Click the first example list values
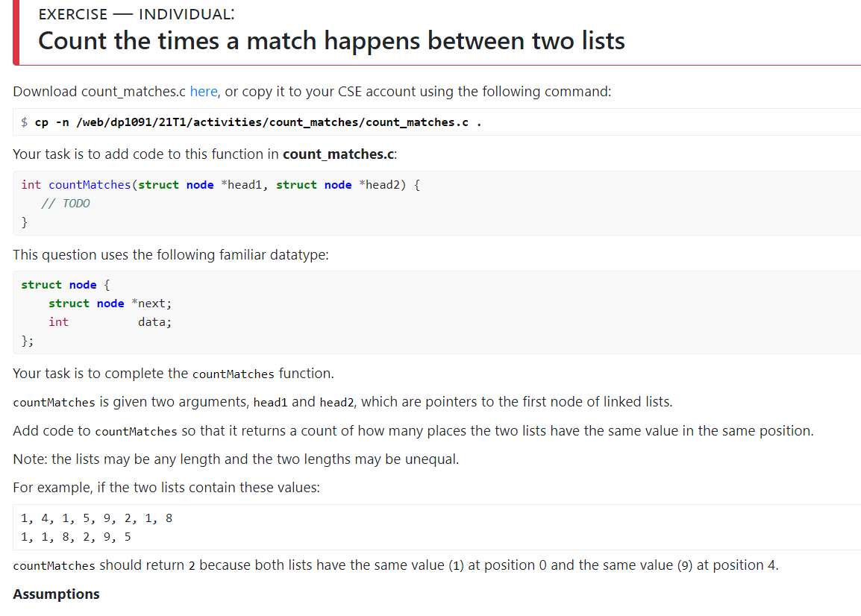The width and height of the screenshot is (861, 616). (x=97, y=518)
